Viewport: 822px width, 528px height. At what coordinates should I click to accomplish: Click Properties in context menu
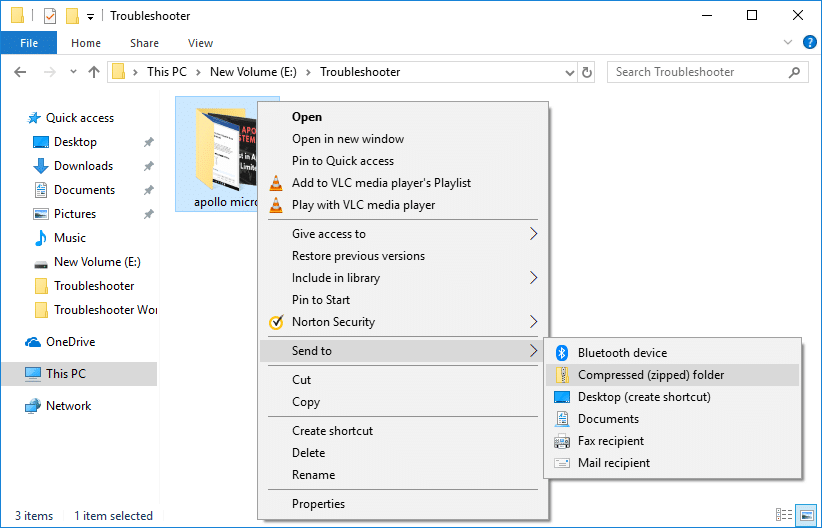tap(318, 504)
